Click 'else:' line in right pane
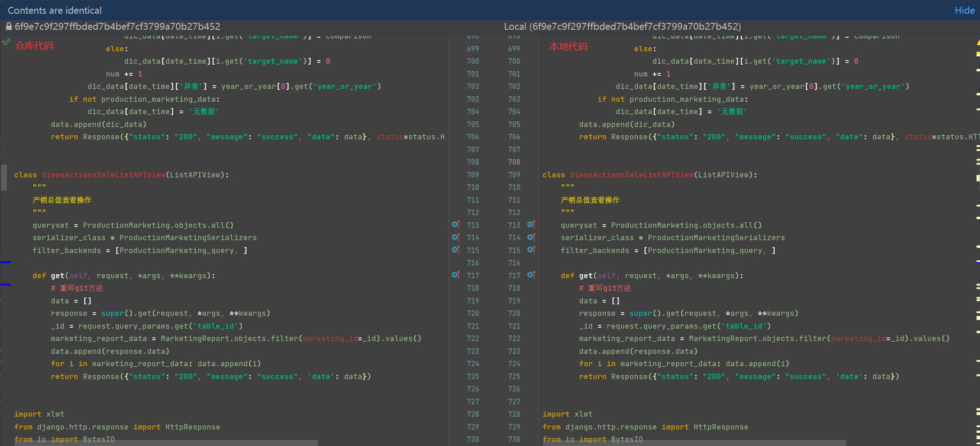Screen dimensions: 980x446 645,49
